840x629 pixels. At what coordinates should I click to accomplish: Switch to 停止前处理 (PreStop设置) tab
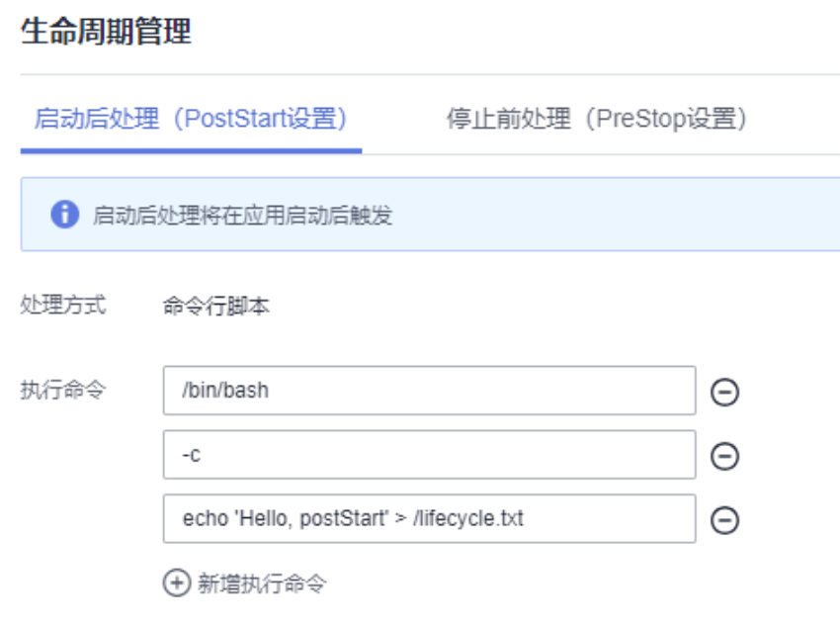tap(597, 119)
